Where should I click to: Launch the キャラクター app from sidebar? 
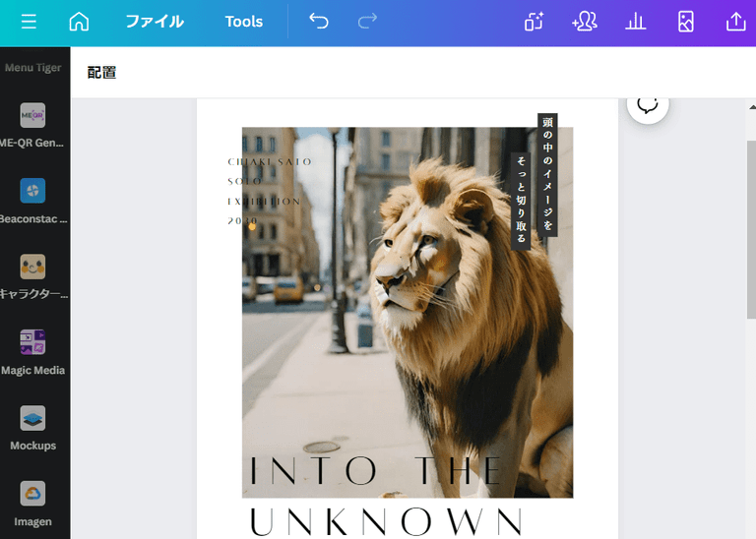coord(33,275)
